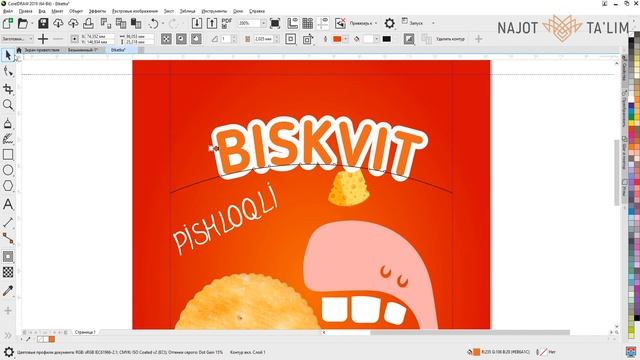Select the Transparency checkerboard tool
This screenshot has height=360, width=640.
(8, 272)
